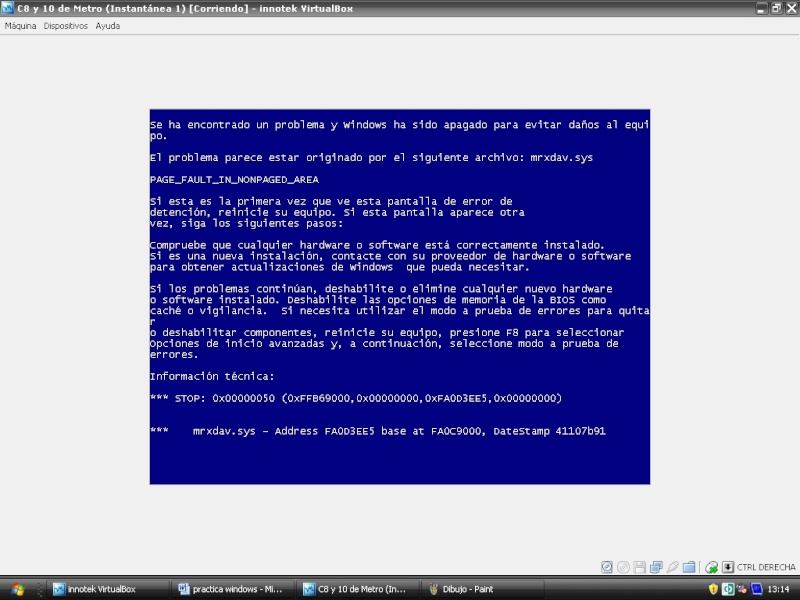Screen dimensions: 800x600
Task: Click the disconnected network tray icon
Action: tap(742, 589)
